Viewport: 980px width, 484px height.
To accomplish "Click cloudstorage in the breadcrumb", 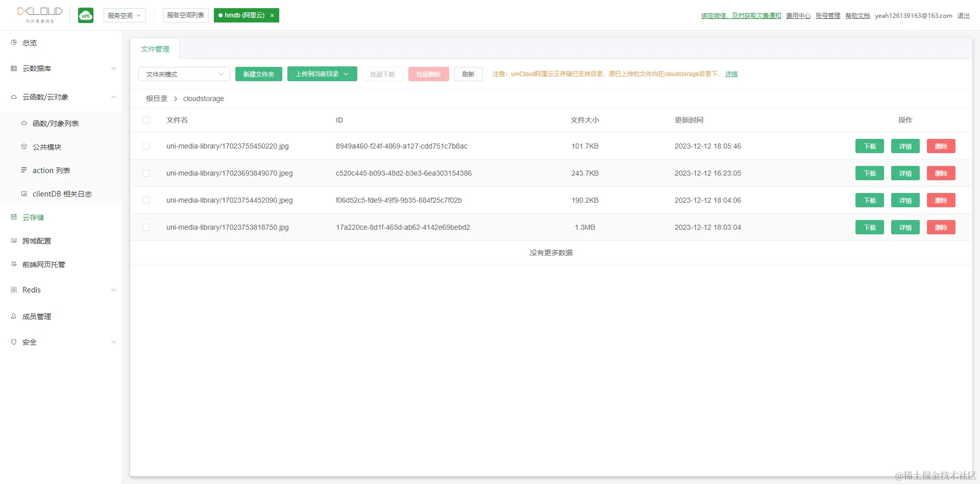I will [x=204, y=99].
